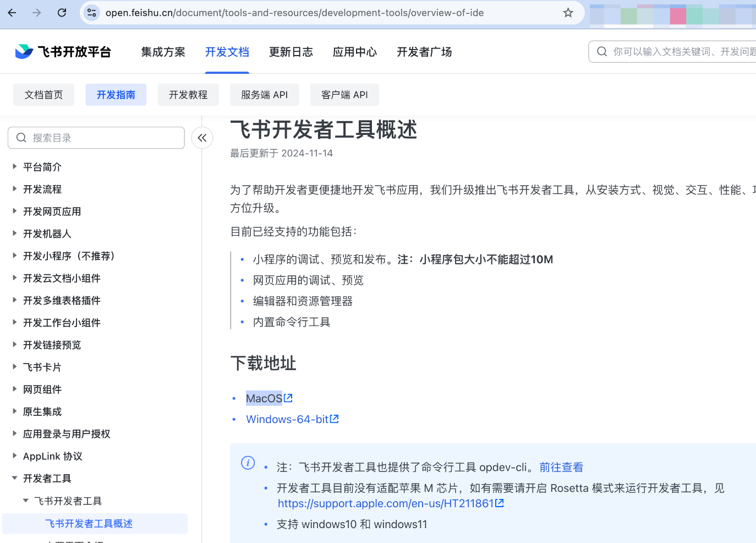Focus the top document keyword search field
The image size is (756, 543).
coord(672,51)
